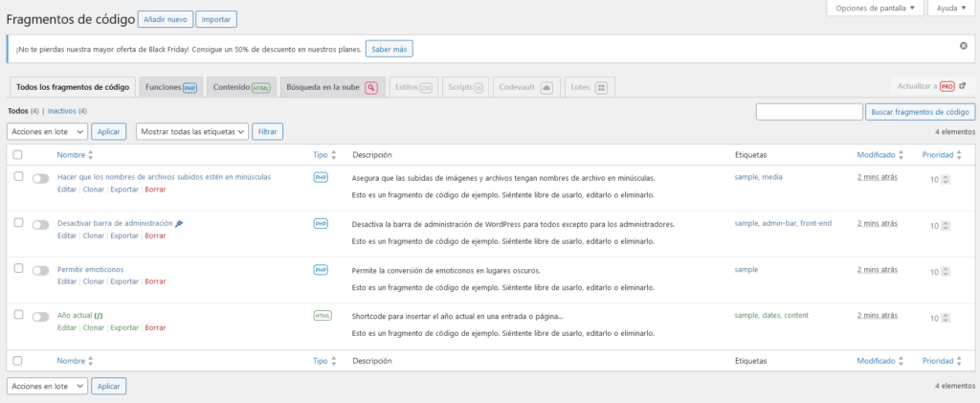Screen dimensions: 980x403
Task: Click the JS badge on Scripts tab
Action: click(x=479, y=88)
